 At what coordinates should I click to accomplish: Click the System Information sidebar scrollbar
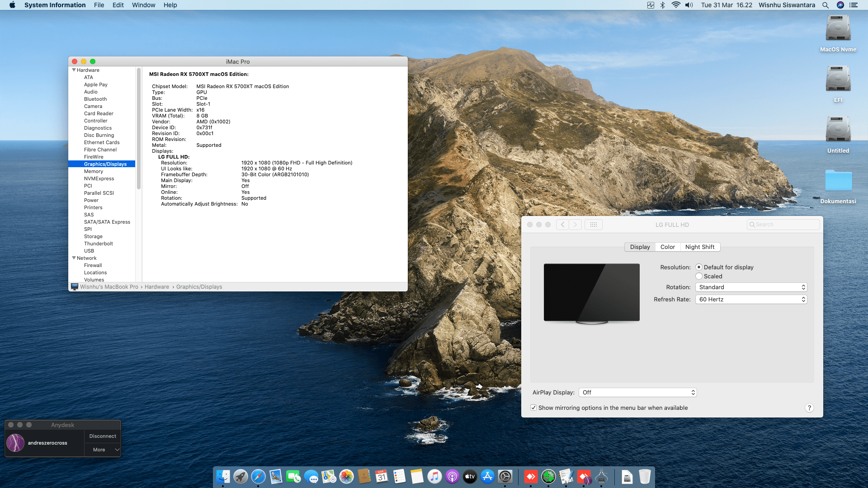pyautogui.click(x=139, y=129)
